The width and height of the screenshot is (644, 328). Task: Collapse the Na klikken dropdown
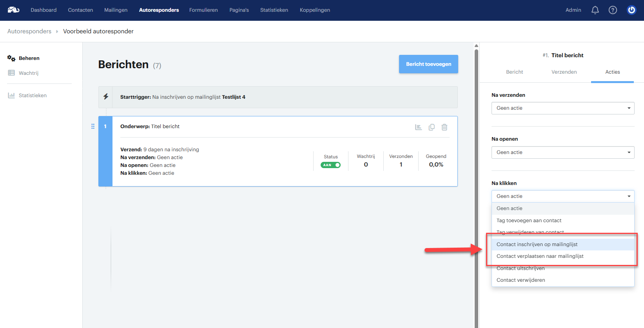pyautogui.click(x=563, y=196)
